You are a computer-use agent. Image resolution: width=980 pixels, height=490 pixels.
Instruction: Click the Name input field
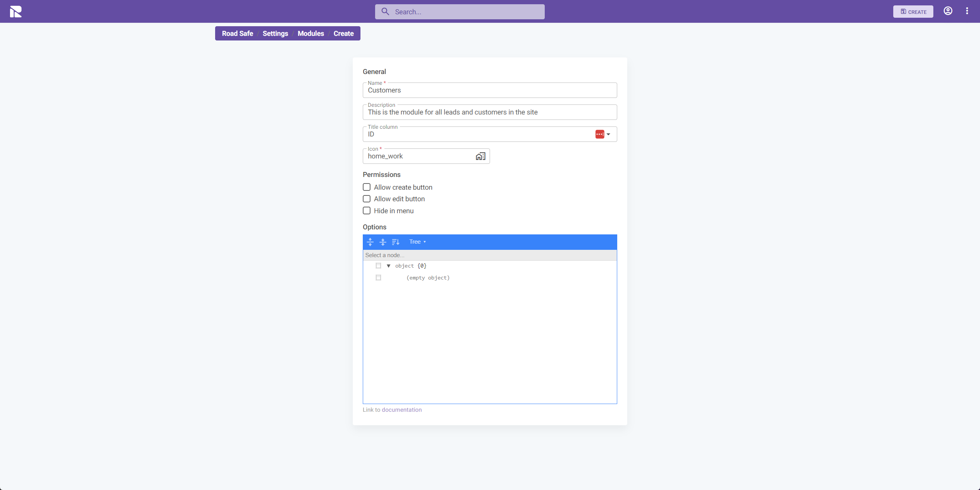(489, 90)
